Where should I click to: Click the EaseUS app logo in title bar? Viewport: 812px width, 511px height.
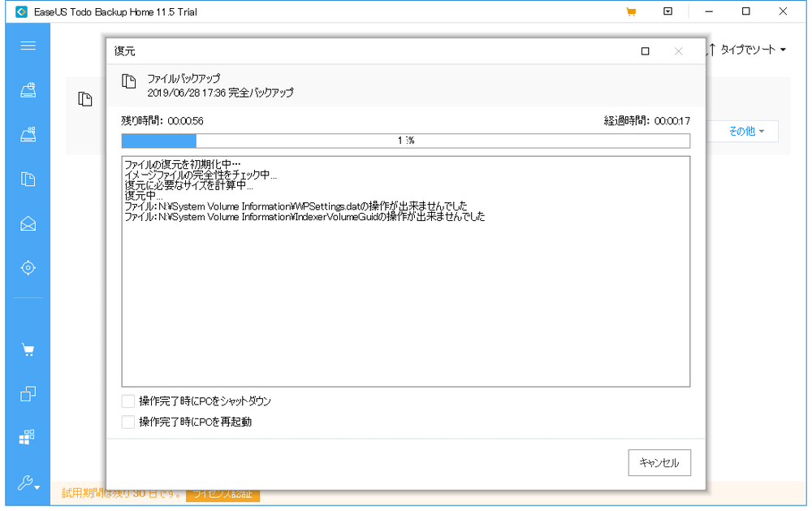(21, 12)
